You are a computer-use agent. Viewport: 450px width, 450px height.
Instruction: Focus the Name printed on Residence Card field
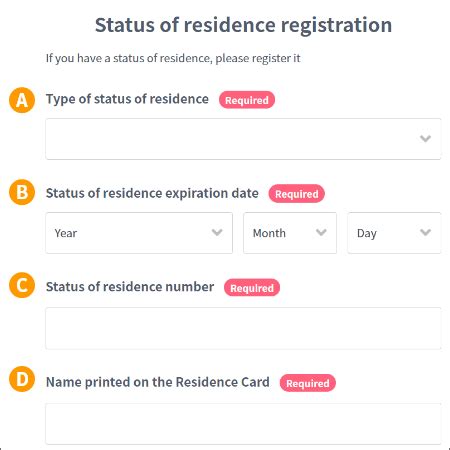pos(243,424)
